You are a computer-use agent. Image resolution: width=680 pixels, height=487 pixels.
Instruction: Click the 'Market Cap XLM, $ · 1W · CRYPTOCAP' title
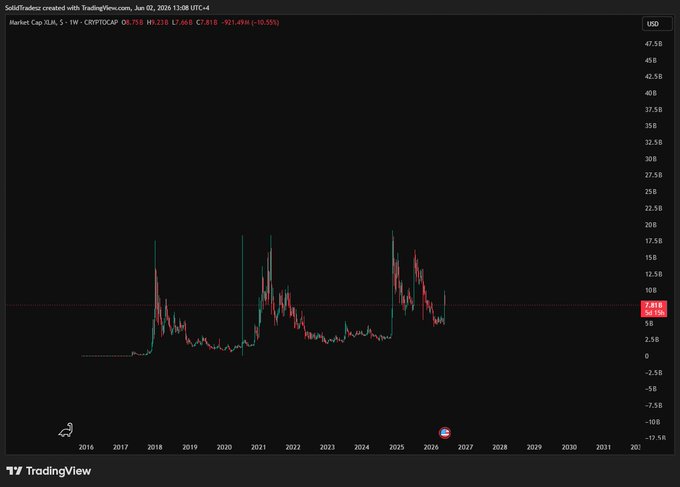click(63, 22)
